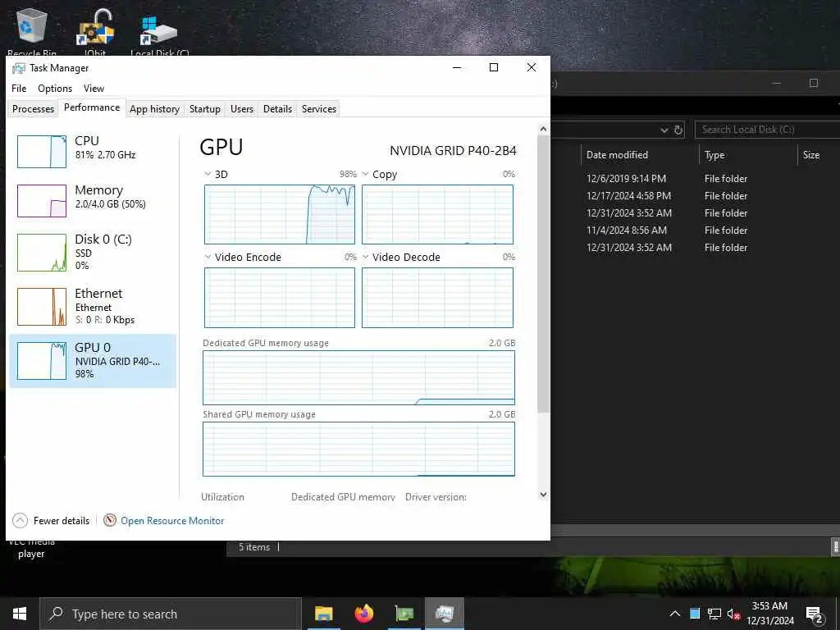This screenshot has width=840, height=630.
Task: Open the 3D engine graph dropdown
Action: tap(208, 174)
